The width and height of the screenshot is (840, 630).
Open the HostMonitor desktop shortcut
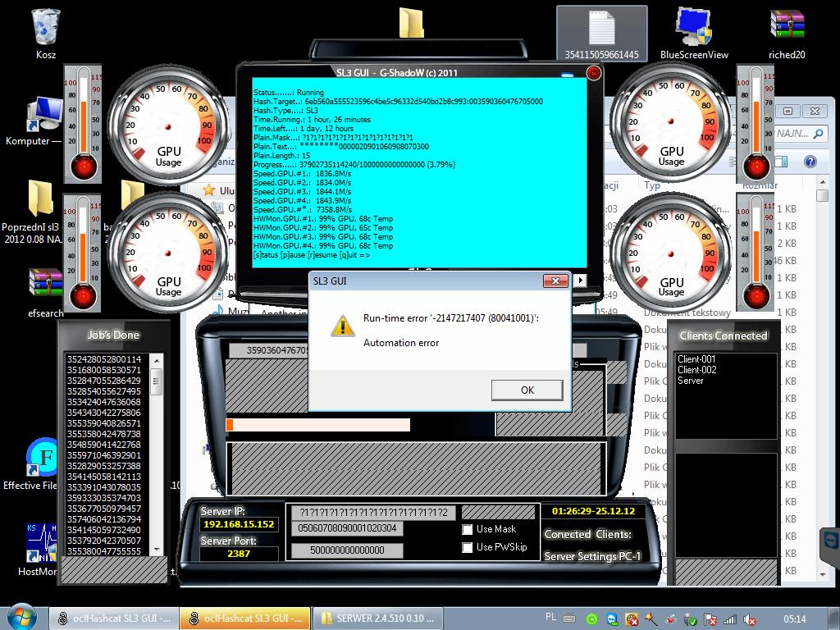[41, 543]
